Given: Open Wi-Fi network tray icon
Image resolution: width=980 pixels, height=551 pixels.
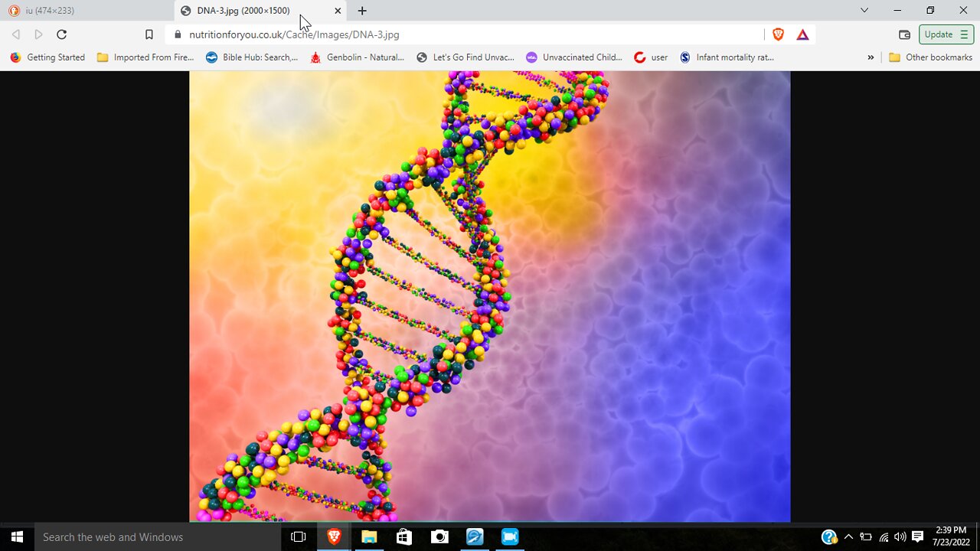Looking at the screenshot, I should 884,537.
